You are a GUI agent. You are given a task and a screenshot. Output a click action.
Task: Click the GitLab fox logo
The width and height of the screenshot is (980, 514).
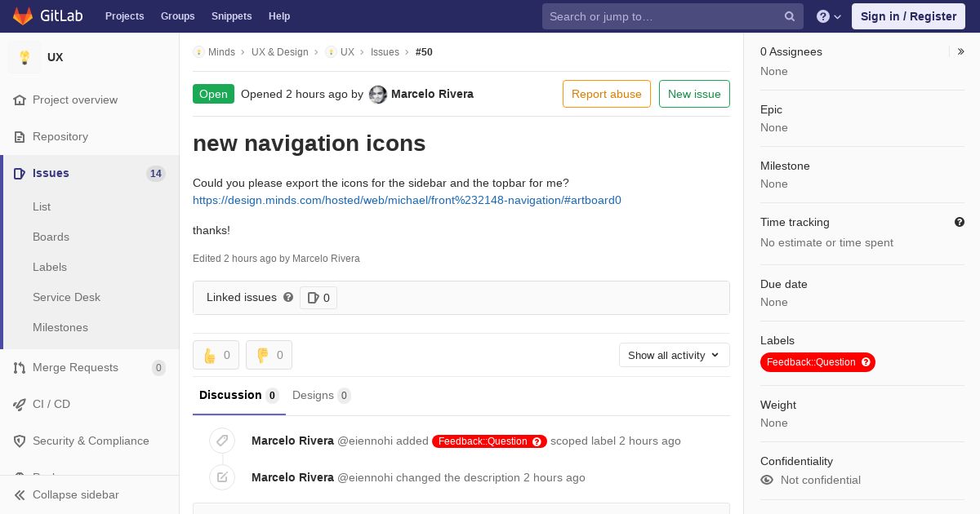coord(23,16)
